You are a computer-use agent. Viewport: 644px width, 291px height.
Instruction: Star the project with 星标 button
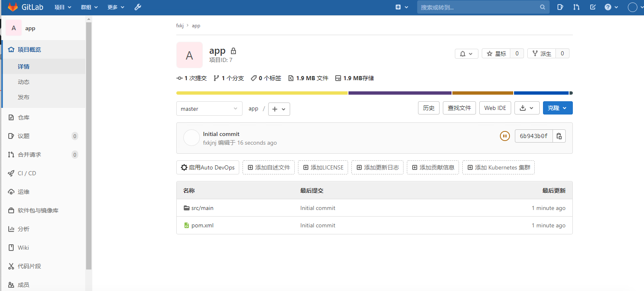496,54
